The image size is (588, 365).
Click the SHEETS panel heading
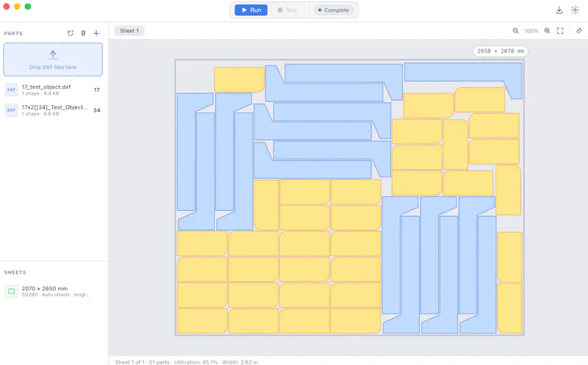tap(15, 272)
